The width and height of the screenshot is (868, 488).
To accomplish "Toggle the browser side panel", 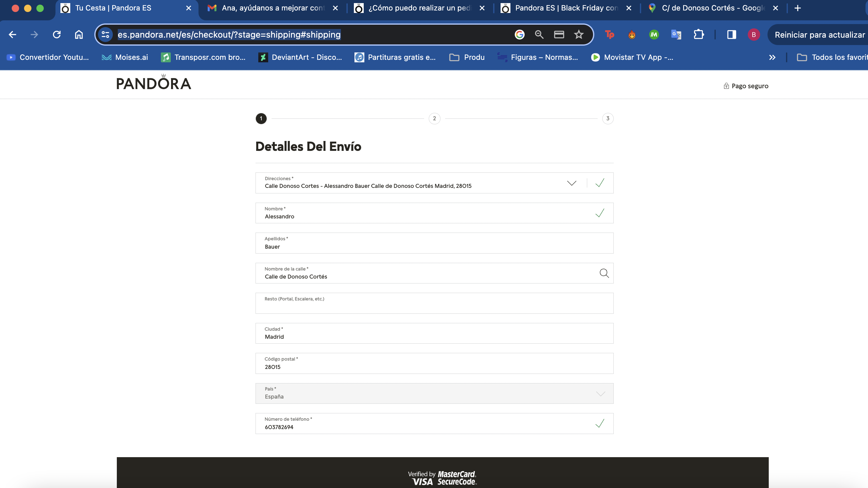I will coord(731,35).
